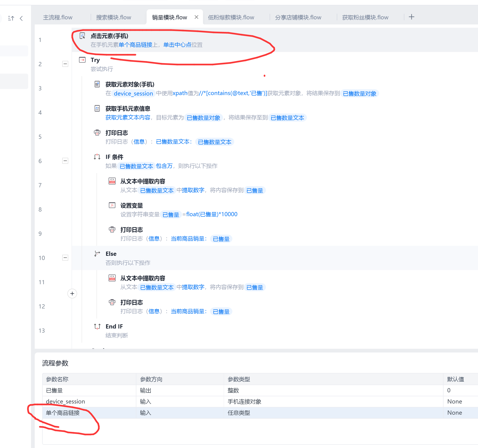Viewport: 478px width, 448px height.
Task: Add a new flow tab with plus button
Action: [411, 17]
